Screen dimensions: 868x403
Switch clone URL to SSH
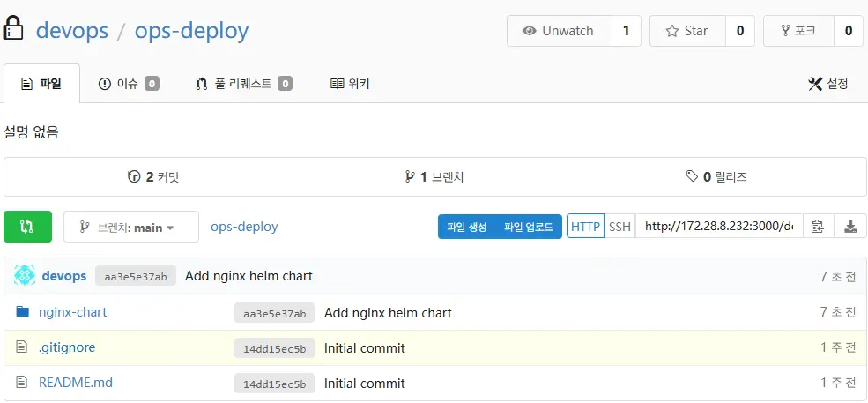point(619,227)
